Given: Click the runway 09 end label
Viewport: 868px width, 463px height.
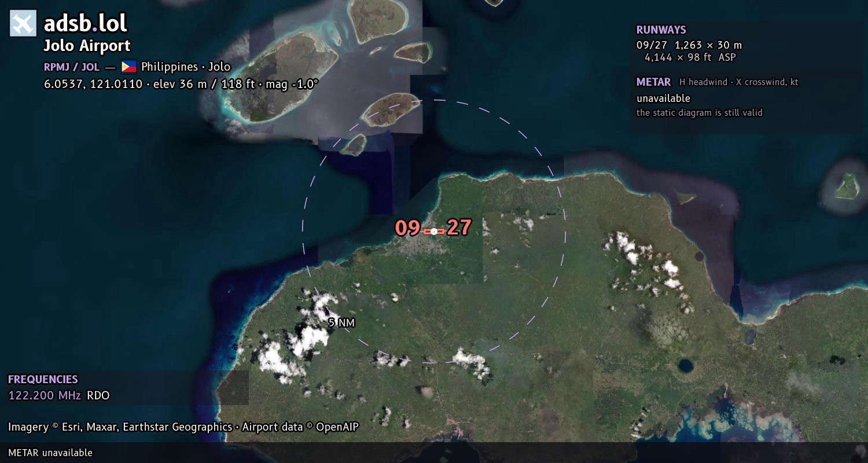Looking at the screenshot, I should pyautogui.click(x=407, y=228).
